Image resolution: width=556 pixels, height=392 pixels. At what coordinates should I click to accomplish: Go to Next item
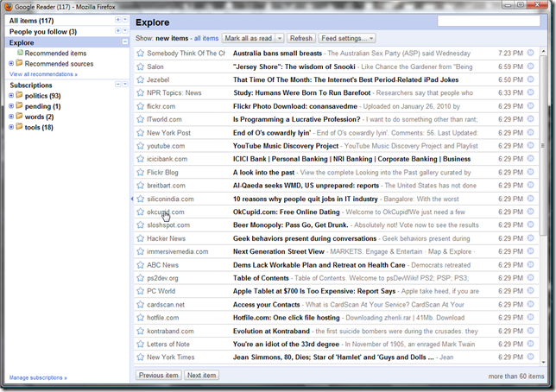coord(201,375)
